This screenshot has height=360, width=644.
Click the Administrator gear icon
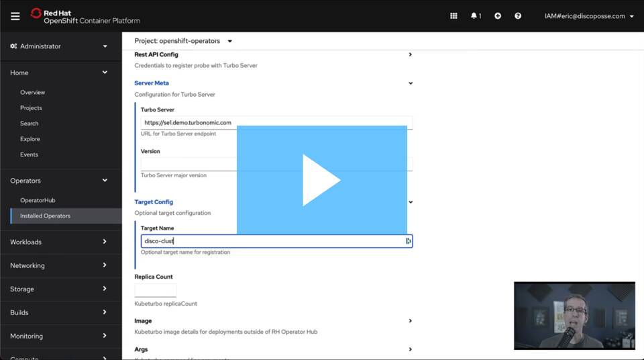pyautogui.click(x=13, y=46)
